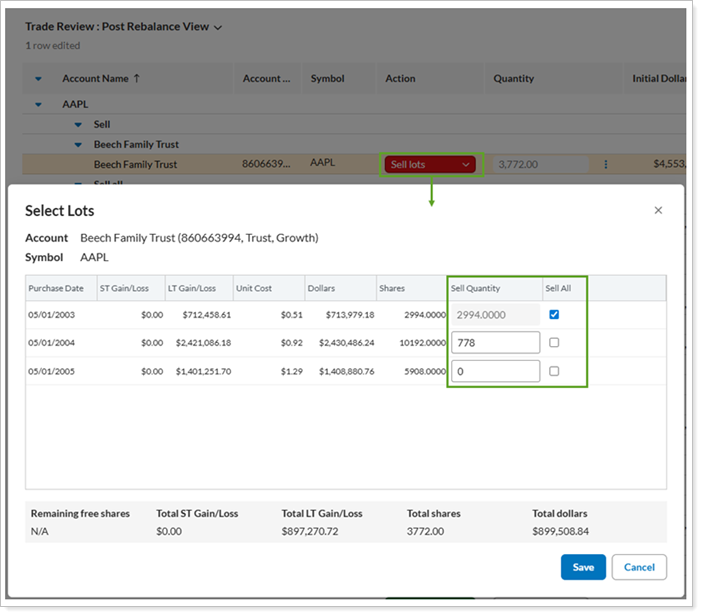The width and height of the screenshot is (702, 616).
Task: Click Sell Quantity field showing 0
Action: 495,371
